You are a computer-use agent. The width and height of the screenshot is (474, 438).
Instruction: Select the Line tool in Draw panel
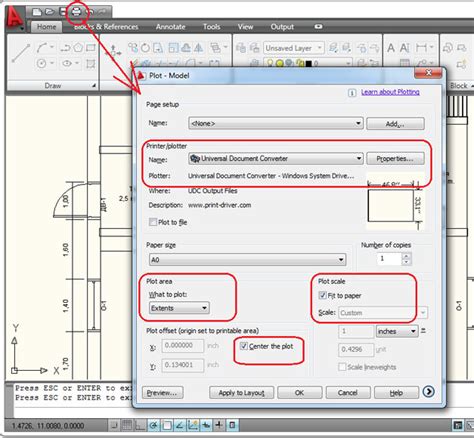coord(21,54)
